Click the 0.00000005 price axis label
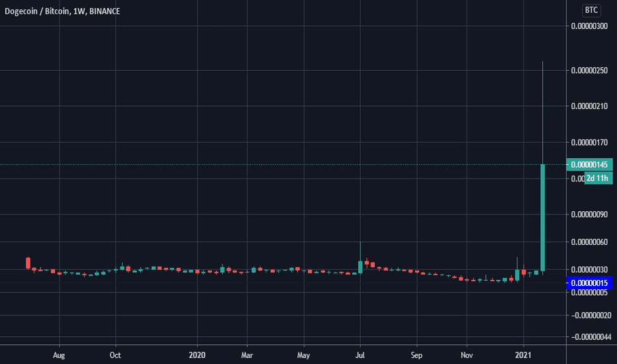This screenshot has height=364, width=617. [589, 293]
